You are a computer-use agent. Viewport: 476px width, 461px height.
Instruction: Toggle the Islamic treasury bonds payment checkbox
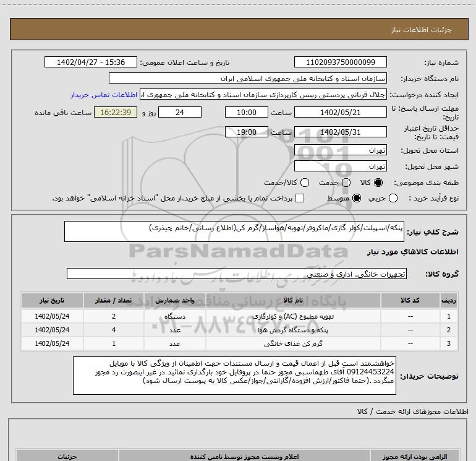[x=300, y=198]
